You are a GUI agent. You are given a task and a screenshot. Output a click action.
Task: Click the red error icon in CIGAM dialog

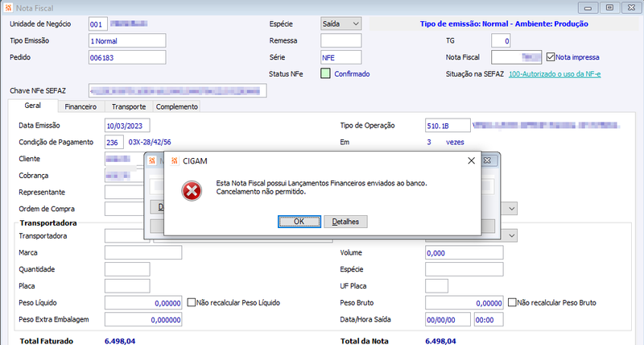tap(192, 191)
